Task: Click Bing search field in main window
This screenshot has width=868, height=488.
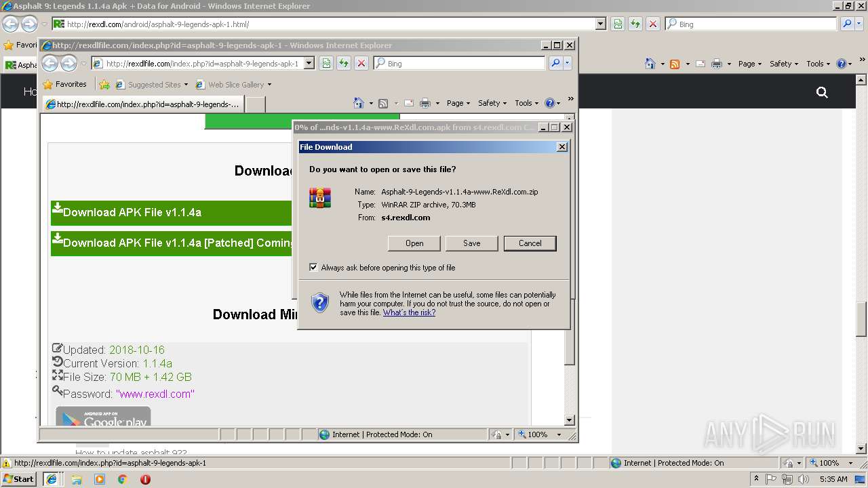Action: 751,24
